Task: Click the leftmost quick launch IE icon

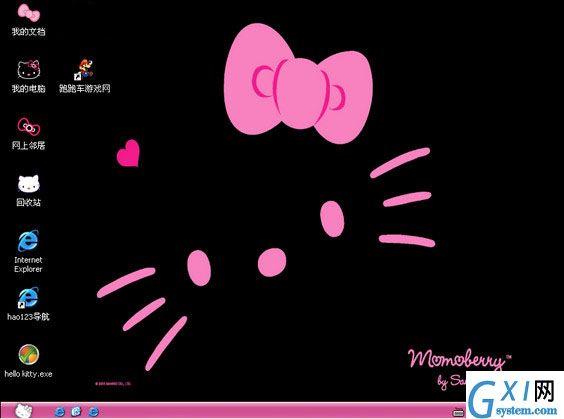Action: coord(59,411)
